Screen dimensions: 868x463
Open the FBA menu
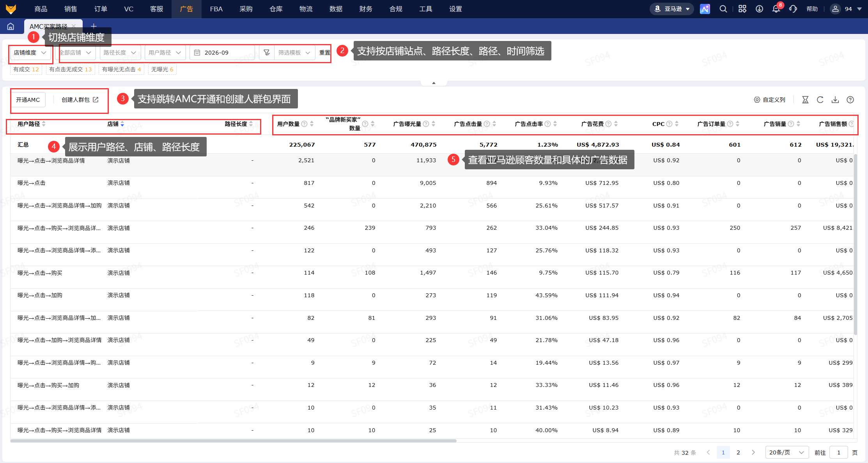(x=216, y=9)
